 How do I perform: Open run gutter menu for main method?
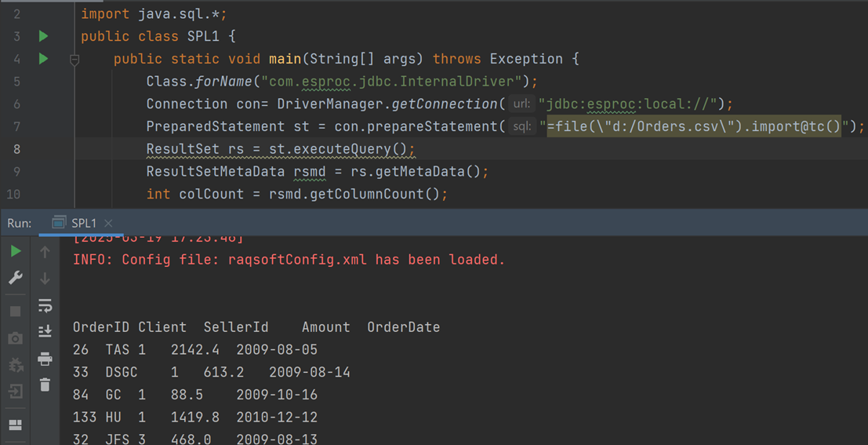click(44, 59)
